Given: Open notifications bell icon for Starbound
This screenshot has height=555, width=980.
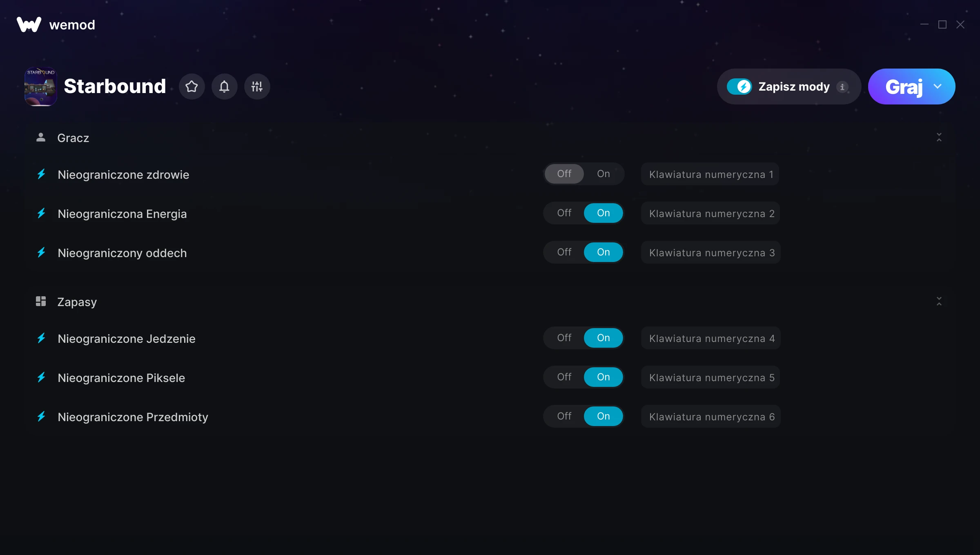Looking at the screenshot, I should click(x=224, y=87).
